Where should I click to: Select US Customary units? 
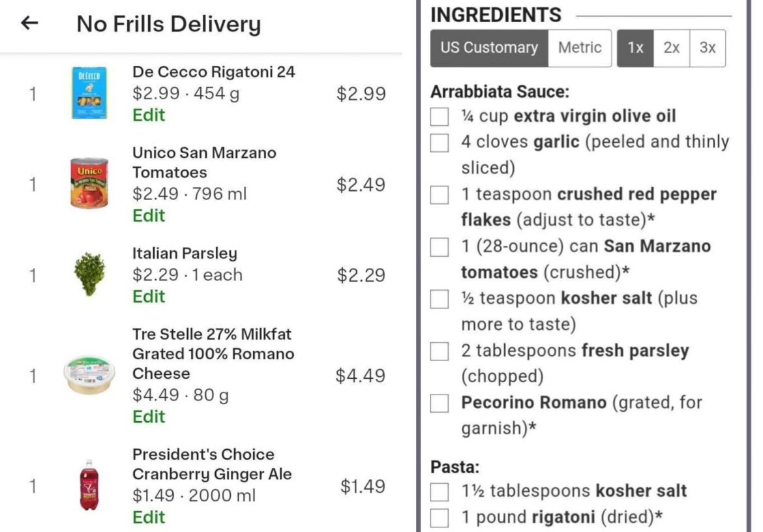489,48
